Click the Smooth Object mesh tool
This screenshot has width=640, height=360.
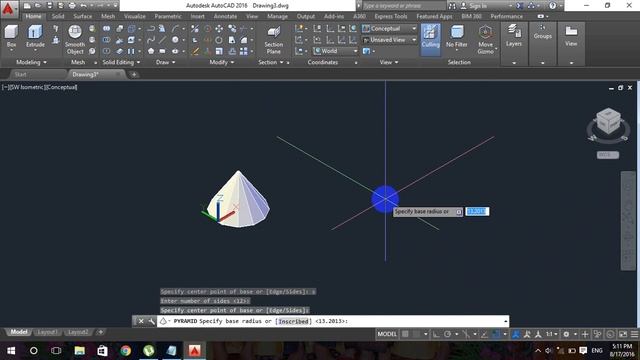(x=75, y=39)
